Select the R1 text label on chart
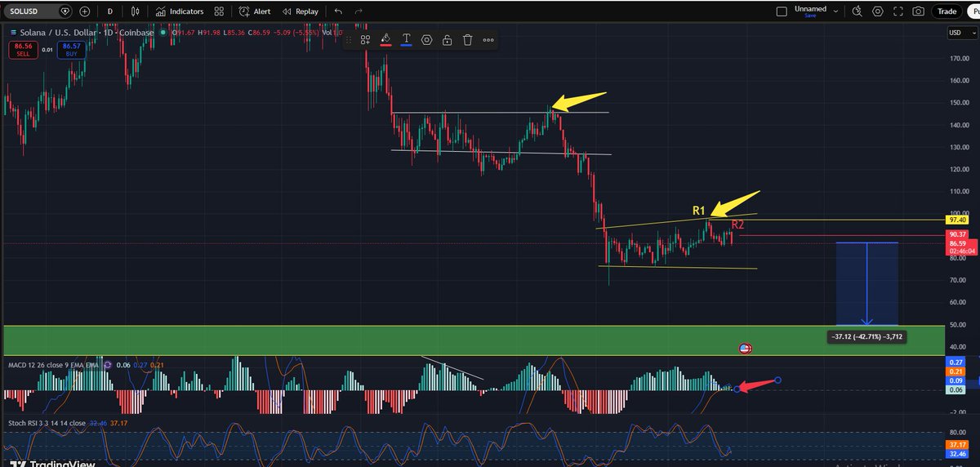Image resolution: width=980 pixels, height=467 pixels. [699, 211]
